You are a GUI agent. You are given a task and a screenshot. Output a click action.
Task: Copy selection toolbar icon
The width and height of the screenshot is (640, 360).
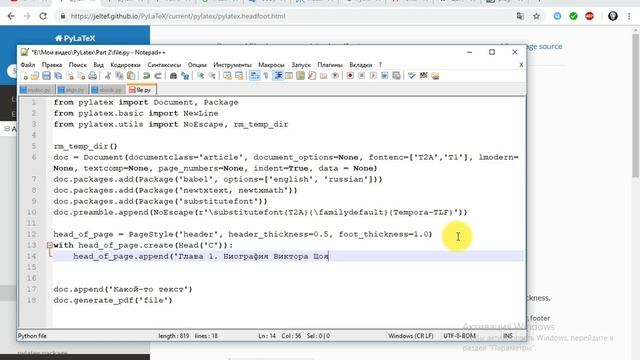(119, 76)
